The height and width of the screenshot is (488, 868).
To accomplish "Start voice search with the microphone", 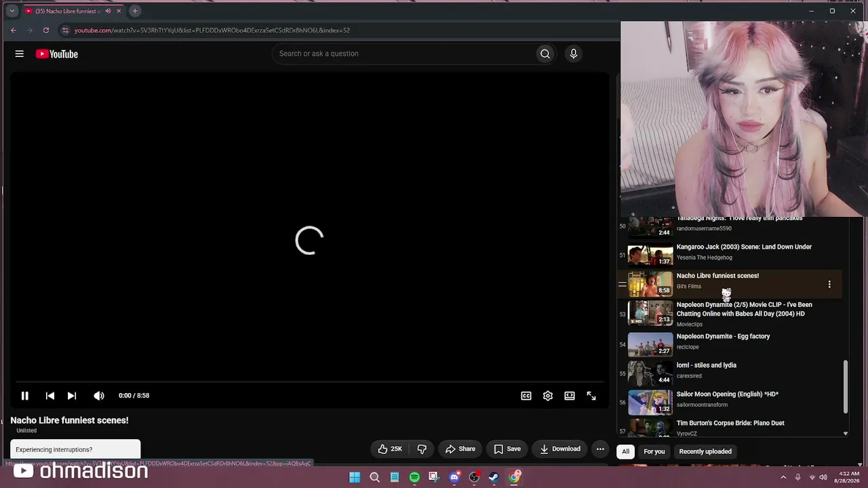I will click(x=574, y=54).
